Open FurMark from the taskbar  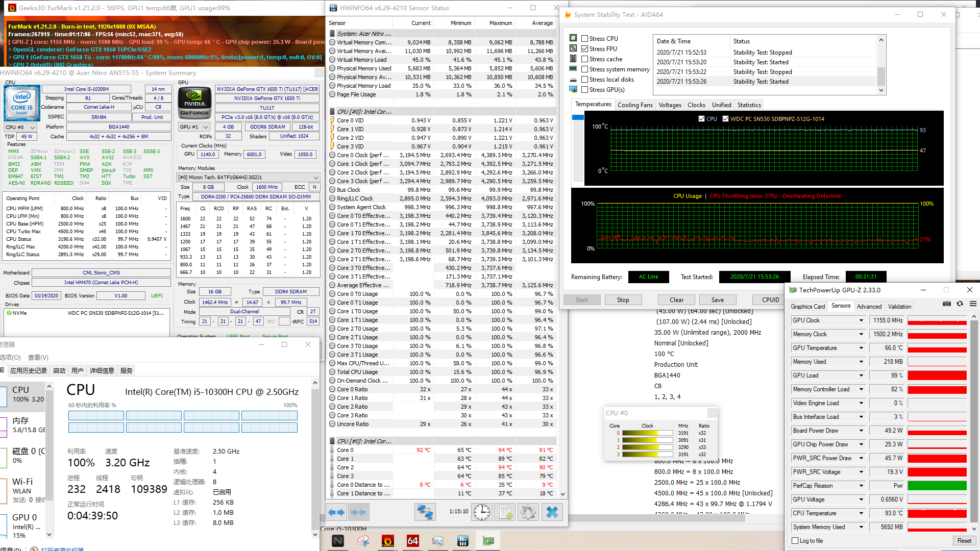(388, 541)
